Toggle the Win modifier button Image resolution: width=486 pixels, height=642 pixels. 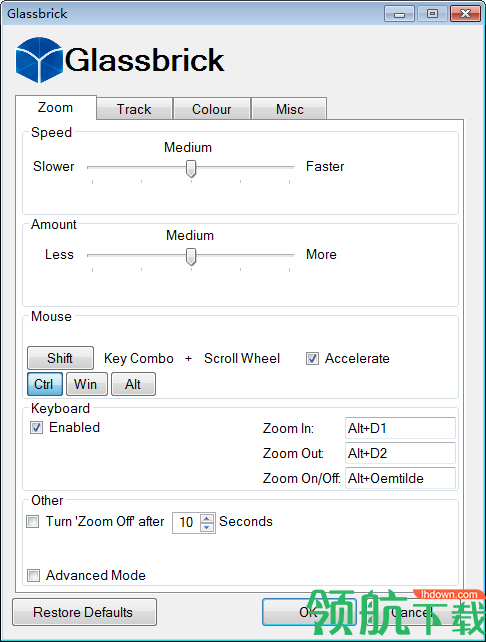tap(86, 384)
